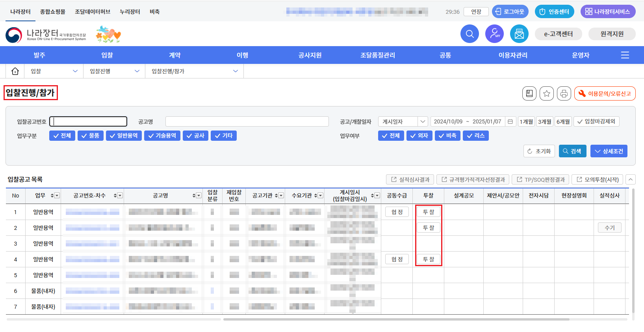Viewport: 644px width, 332px height.
Task: Click the 입찰공고번호 input field
Action: coord(88,121)
